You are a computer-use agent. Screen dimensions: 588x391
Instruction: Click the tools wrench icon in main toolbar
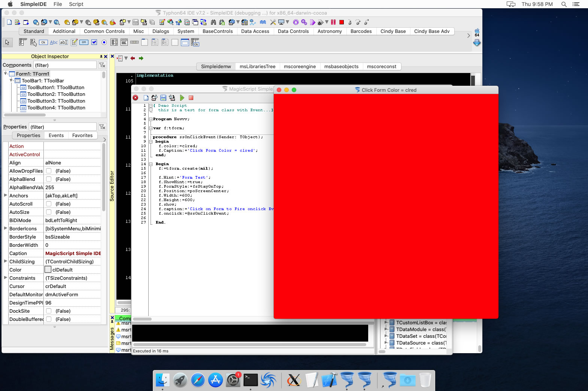tap(273, 22)
